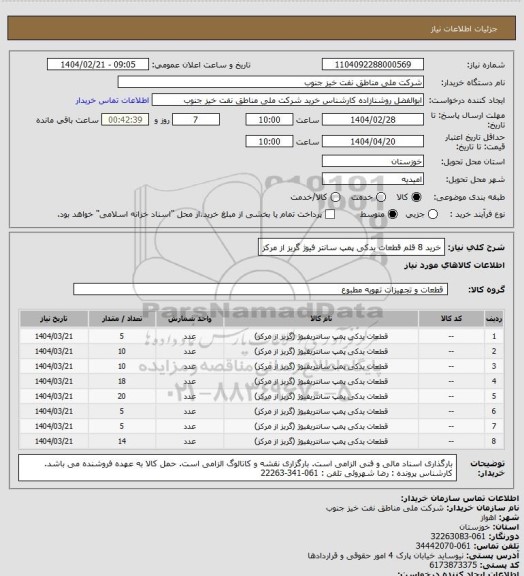Click the announcement date field 1404/02/21 - 09:05
This screenshot has height=576, width=524.
coord(98,65)
